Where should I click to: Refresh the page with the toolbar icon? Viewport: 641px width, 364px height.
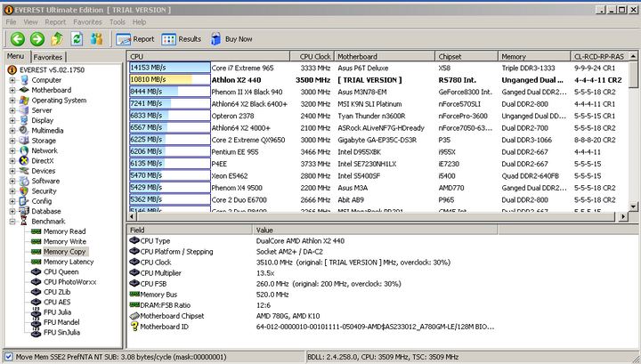pos(77,39)
